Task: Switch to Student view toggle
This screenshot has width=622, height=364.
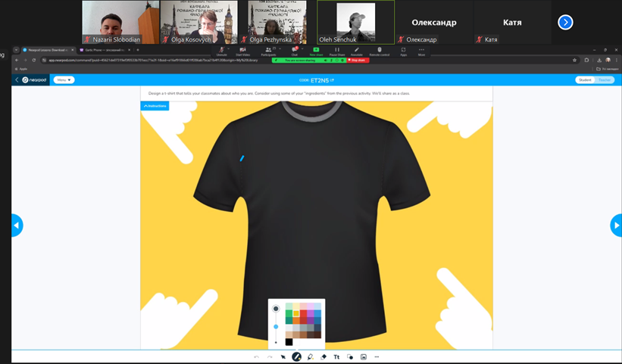Action: (x=585, y=80)
